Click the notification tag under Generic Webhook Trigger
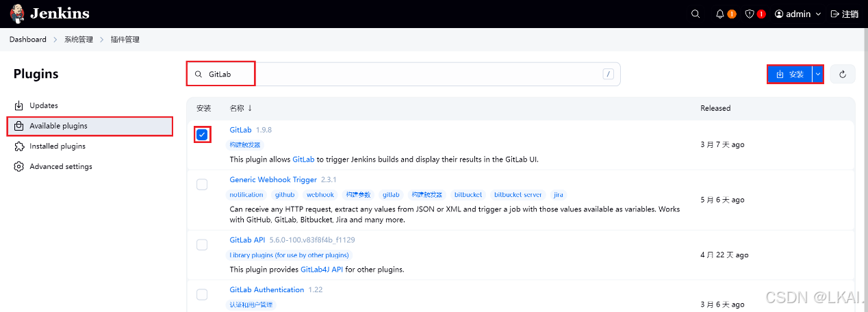 [x=246, y=195]
